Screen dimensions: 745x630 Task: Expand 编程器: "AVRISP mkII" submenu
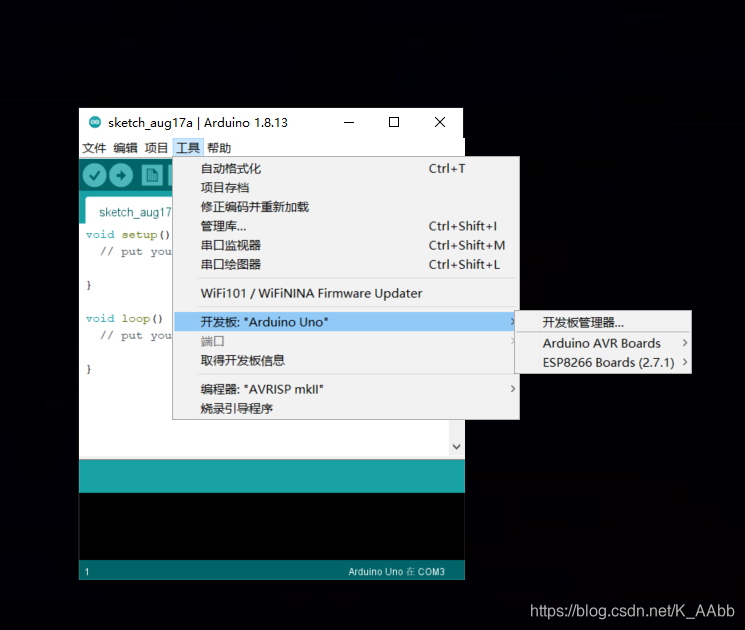coord(346,389)
